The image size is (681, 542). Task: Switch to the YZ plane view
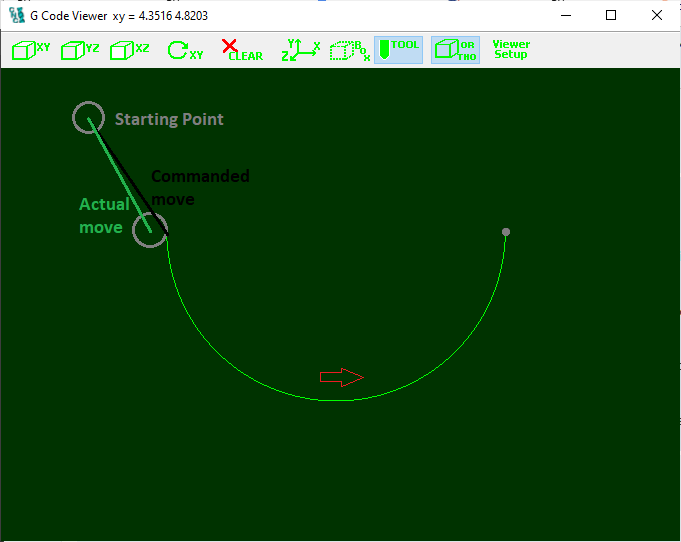80,50
